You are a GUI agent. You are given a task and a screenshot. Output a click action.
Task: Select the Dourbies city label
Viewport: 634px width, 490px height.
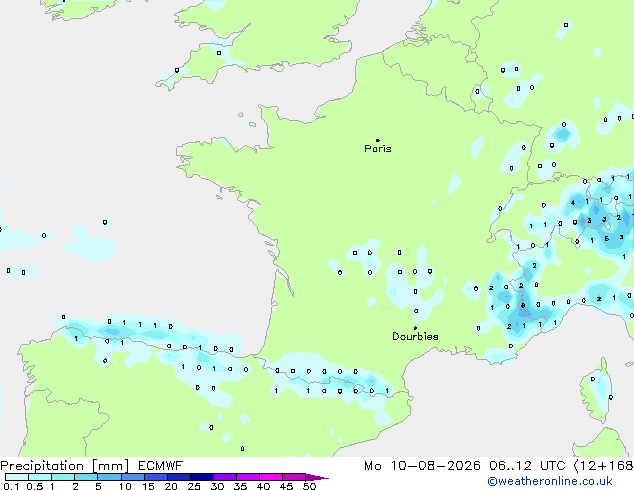tap(415, 336)
